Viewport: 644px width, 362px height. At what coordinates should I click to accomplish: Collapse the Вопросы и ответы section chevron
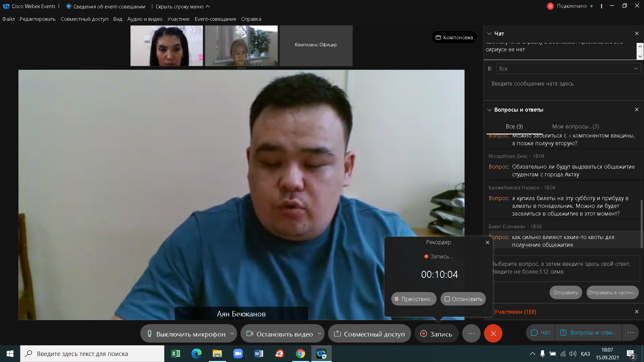pyautogui.click(x=489, y=110)
